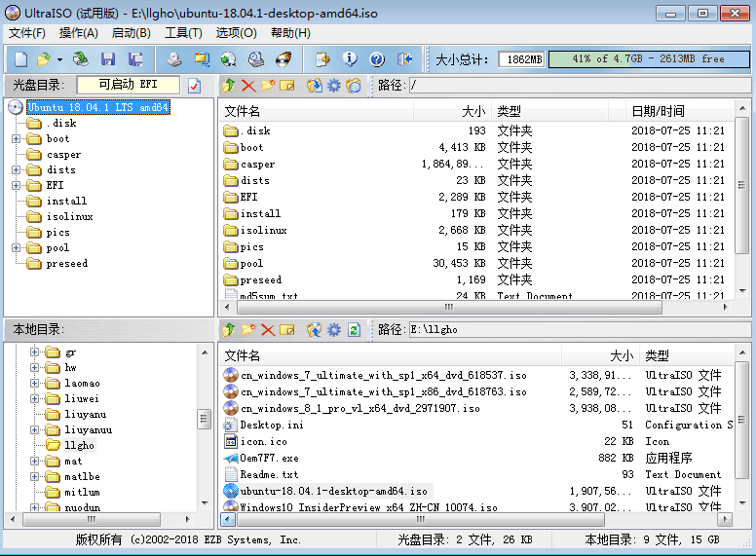Save the image with the floppy disk icon
Image resolution: width=756 pixels, height=556 pixels.
click(x=108, y=59)
